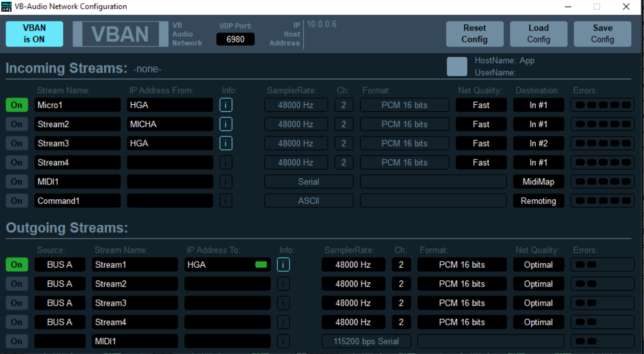Screen dimensions: 644x354
Task: Change outgoing Stream1 Optimal net quality
Action: 538,265
